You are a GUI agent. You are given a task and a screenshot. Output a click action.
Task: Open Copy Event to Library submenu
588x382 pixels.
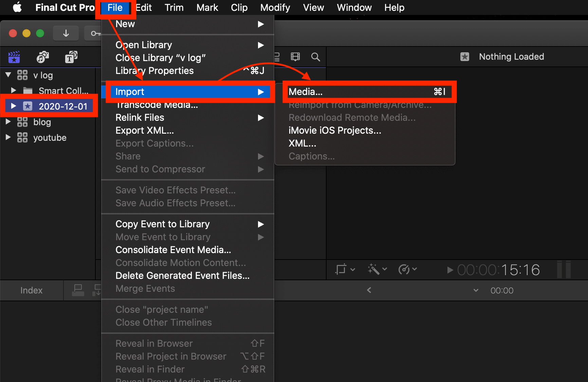point(188,224)
